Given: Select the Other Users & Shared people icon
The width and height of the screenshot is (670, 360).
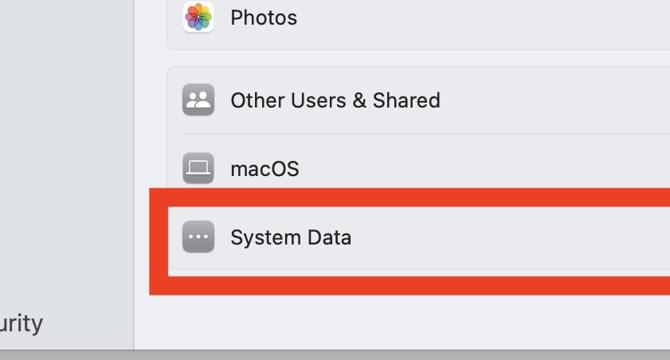Looking at the screenshot, I should pos(198,100).
